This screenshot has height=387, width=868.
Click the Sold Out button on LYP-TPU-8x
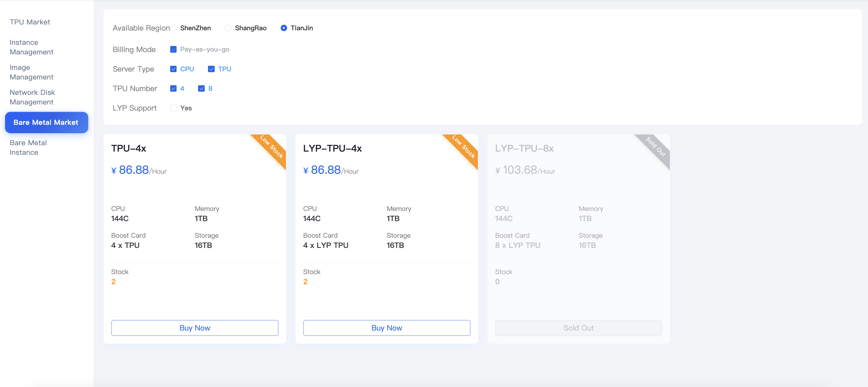(x=578, y=327)
